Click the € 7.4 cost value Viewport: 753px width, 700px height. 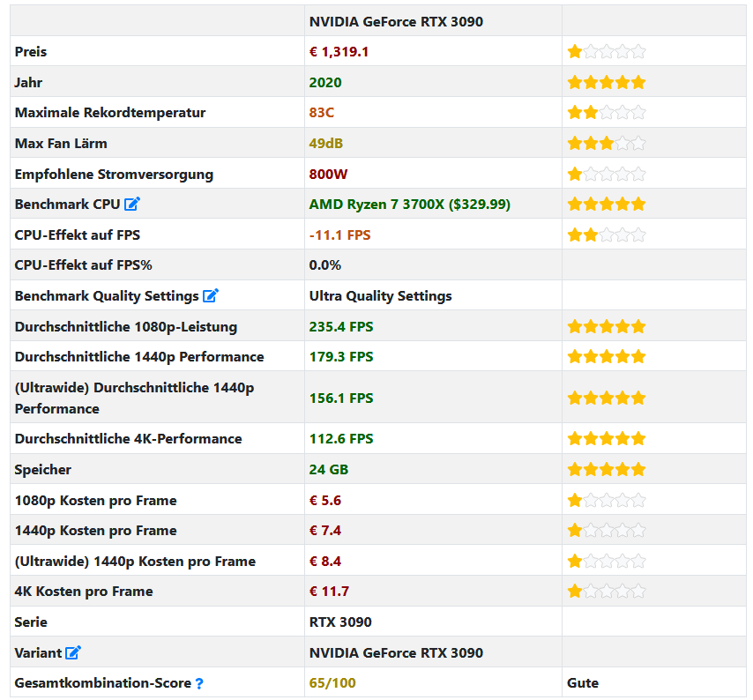325,531
